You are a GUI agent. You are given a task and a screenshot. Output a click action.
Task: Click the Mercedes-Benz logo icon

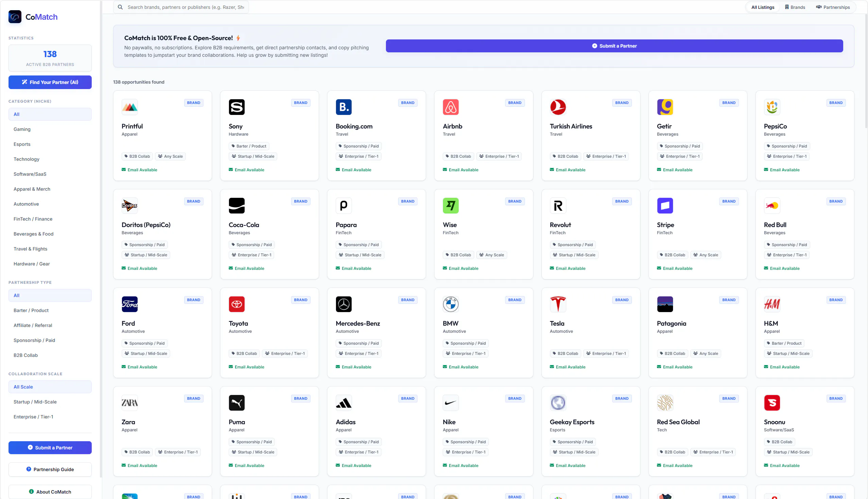pos(343,304)
